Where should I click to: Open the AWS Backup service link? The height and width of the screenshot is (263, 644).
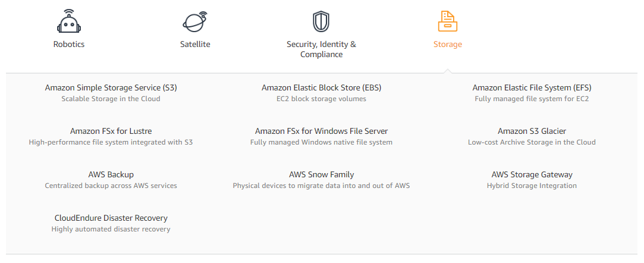click(111, 175)
